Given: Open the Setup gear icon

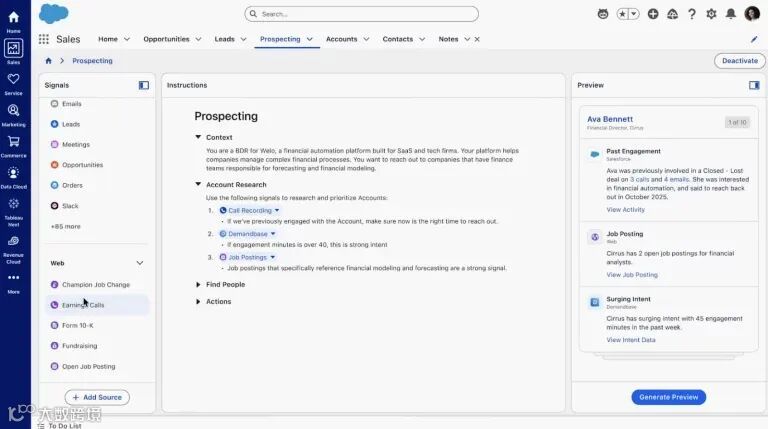Looking at the screenshot, I should point(711,14).
